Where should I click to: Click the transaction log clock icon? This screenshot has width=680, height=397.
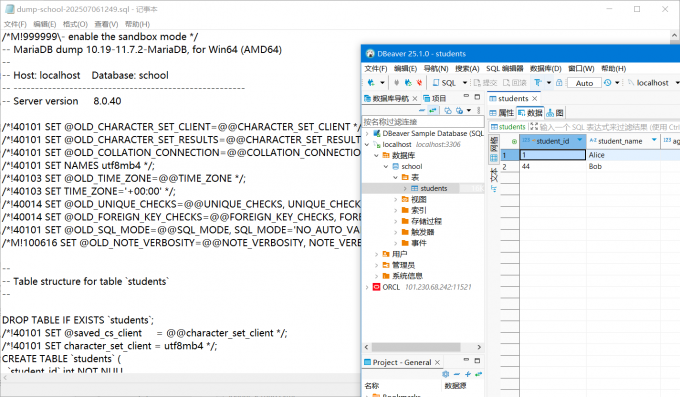608,82
